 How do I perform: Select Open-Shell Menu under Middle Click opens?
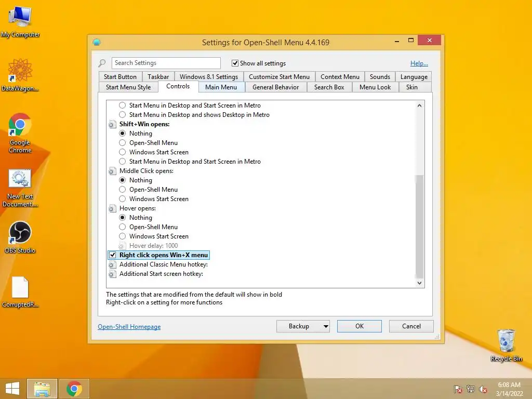point(123,190)
